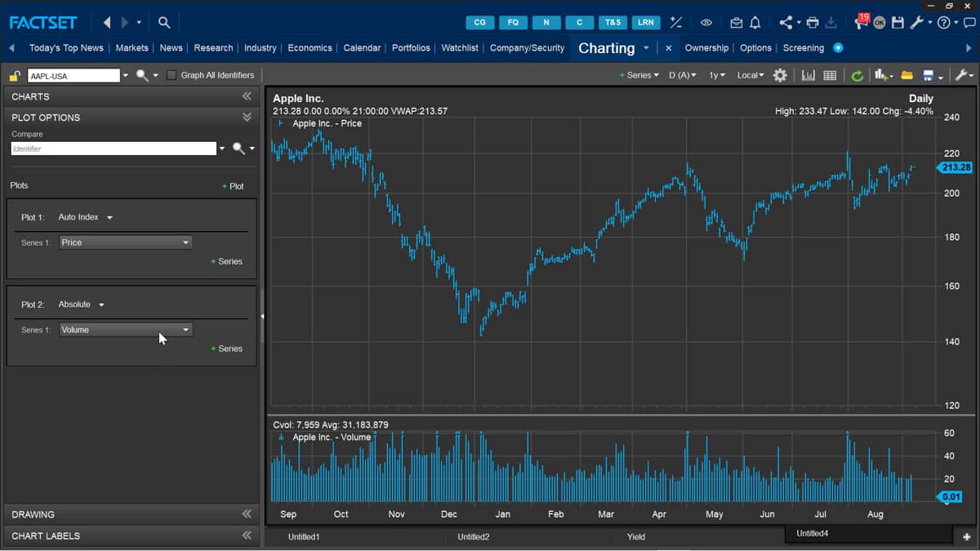Open the top bar wrench tools icon
Image resolution: width=980 pixels, height=551 pixels.
[x=916, y=23]
